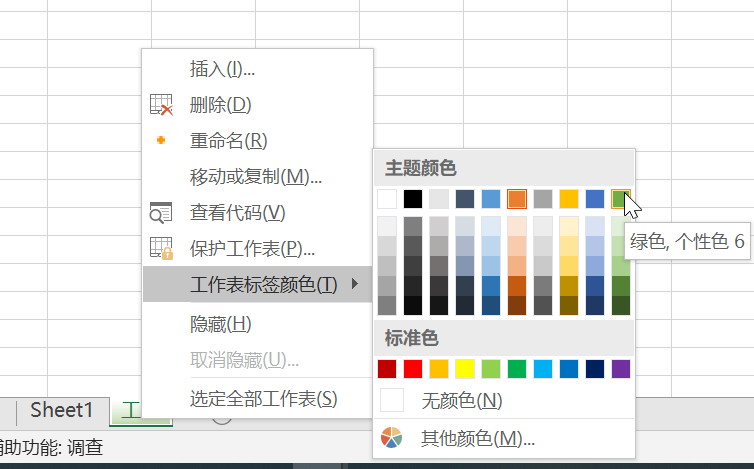Pick light blue theme swatch in top row

(491, 199)
